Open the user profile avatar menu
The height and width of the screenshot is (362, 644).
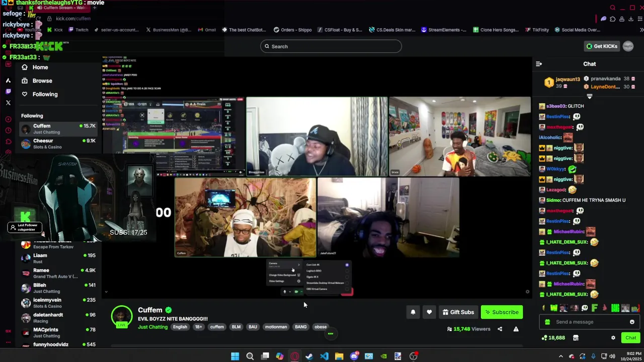tap(628, 46)
